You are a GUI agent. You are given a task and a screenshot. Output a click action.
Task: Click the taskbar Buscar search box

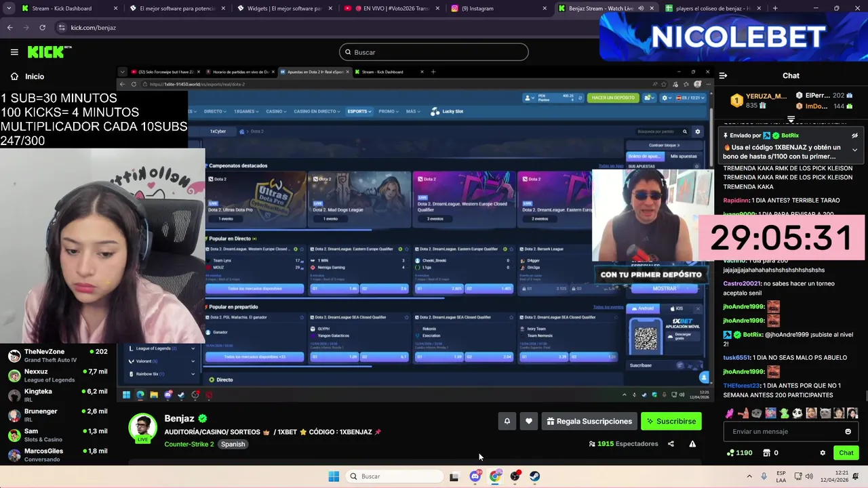395,476
